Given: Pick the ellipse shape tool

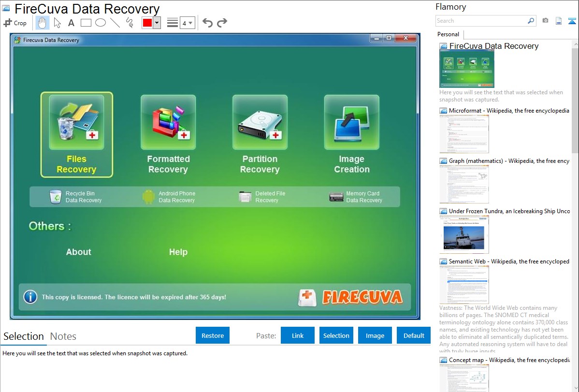Looking at the screenshot, I should tap(101, 23).
